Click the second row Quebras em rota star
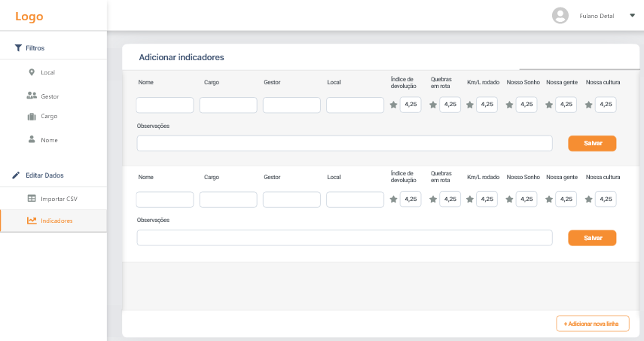This screenshot has height=341, width=644. click(433, 199)
